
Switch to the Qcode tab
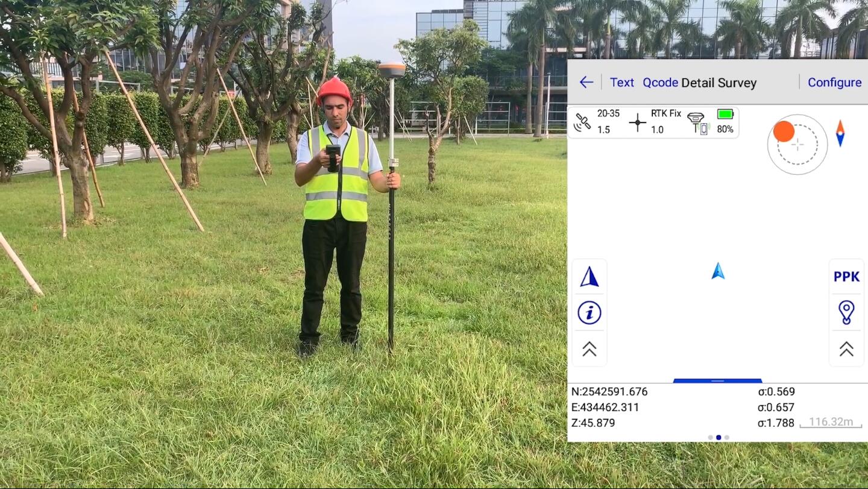(x=660, y=83)
